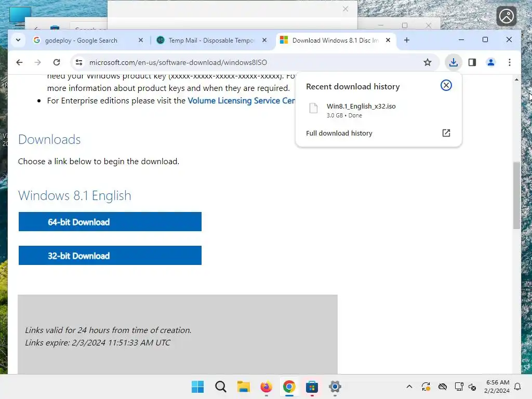The height and width of the screenshot is (399, 532).
Task: Open File Explorer from taskbar
Action: point(243,387)
